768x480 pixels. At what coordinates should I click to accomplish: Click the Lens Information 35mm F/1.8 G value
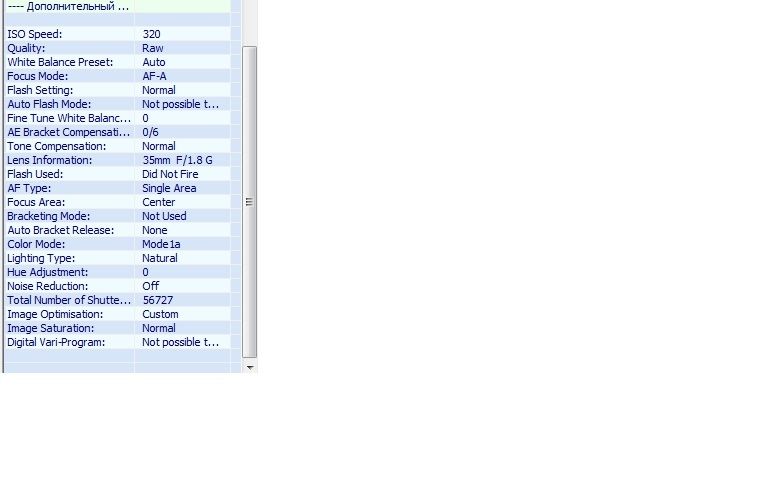(177, 160)
